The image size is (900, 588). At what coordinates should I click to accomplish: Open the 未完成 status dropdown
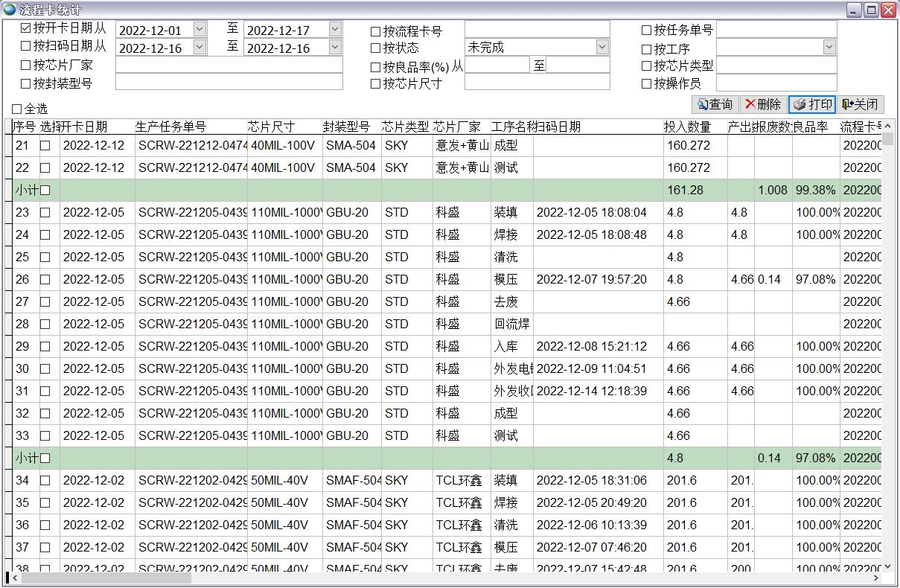[x=602, y=48]
